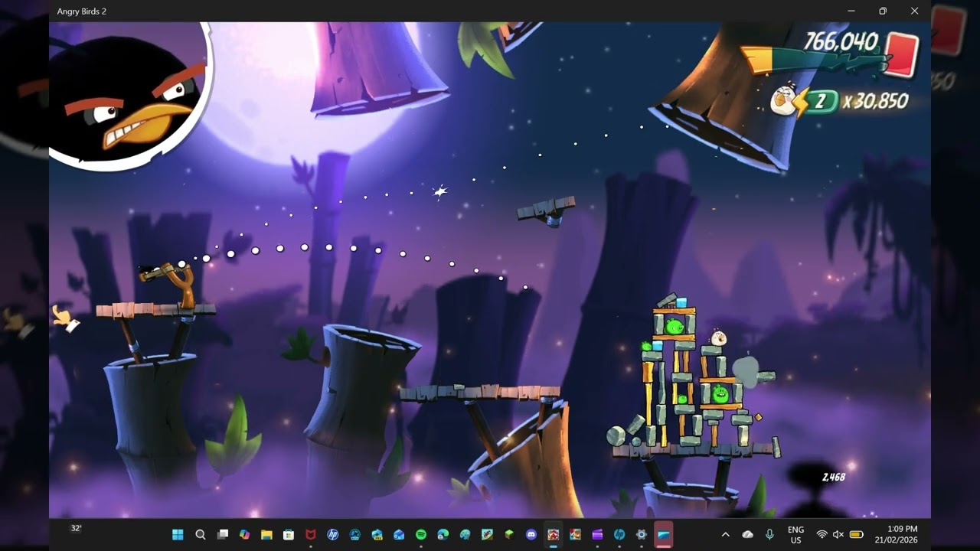Click the battery status tray icon
The image size is (980, 551).
(x=857, y=534)
